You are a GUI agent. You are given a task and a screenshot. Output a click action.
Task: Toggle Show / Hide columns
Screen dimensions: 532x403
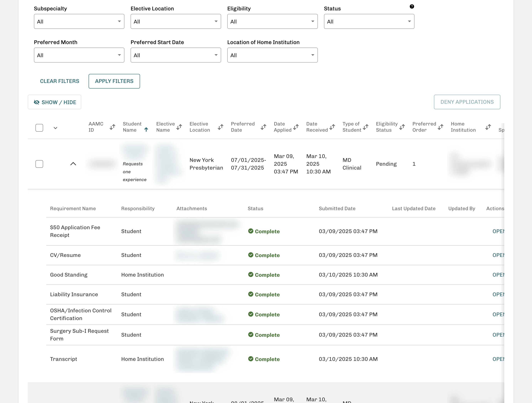click(54, 102)
